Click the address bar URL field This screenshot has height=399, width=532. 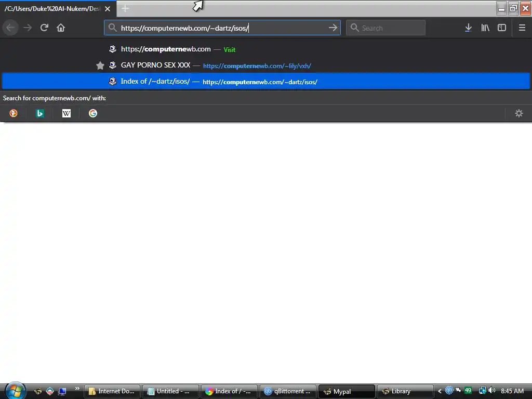tap(222, 28)
